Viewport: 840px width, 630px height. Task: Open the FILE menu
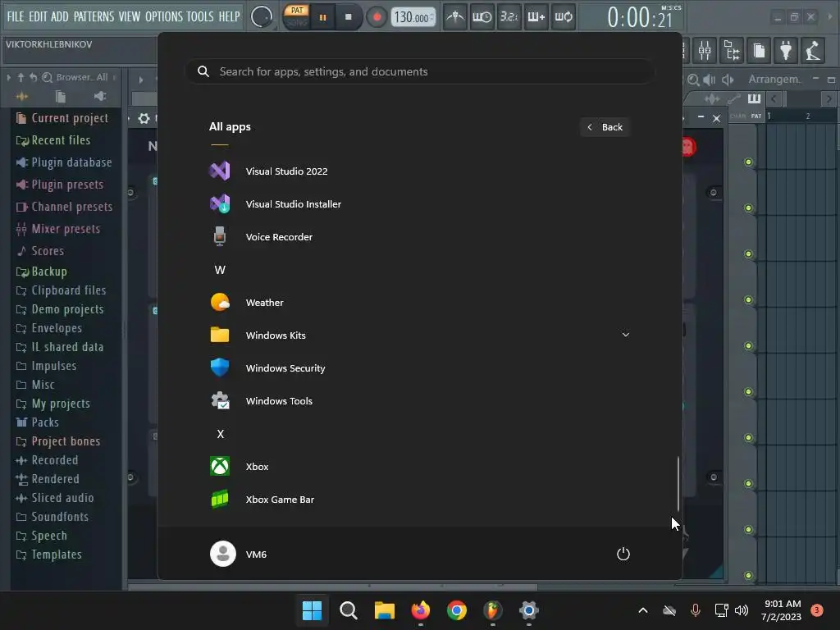(x=16, y=16)
